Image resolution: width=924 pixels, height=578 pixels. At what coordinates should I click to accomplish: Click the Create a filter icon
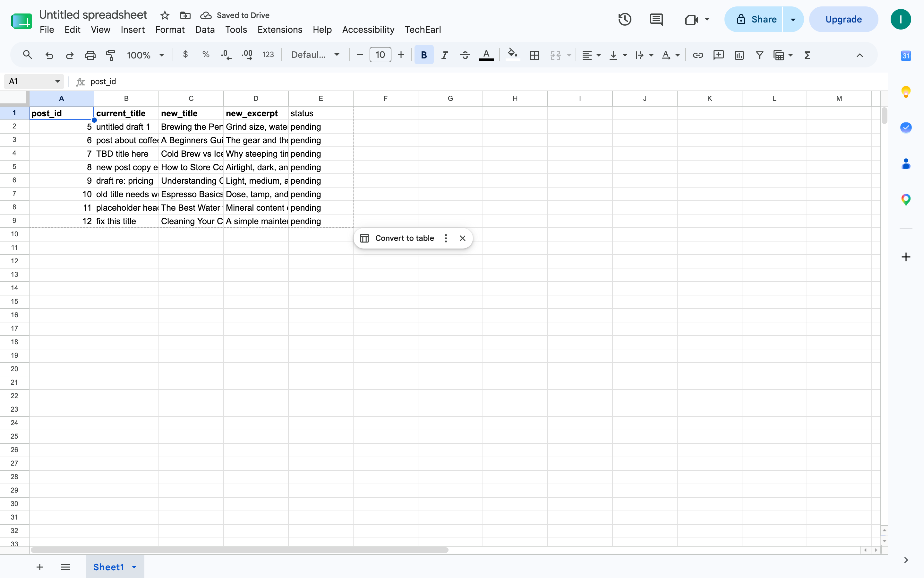coord(759,55)
